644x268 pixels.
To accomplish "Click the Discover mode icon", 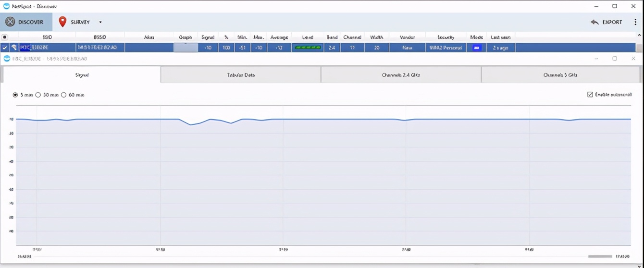I will coord(10,22).
